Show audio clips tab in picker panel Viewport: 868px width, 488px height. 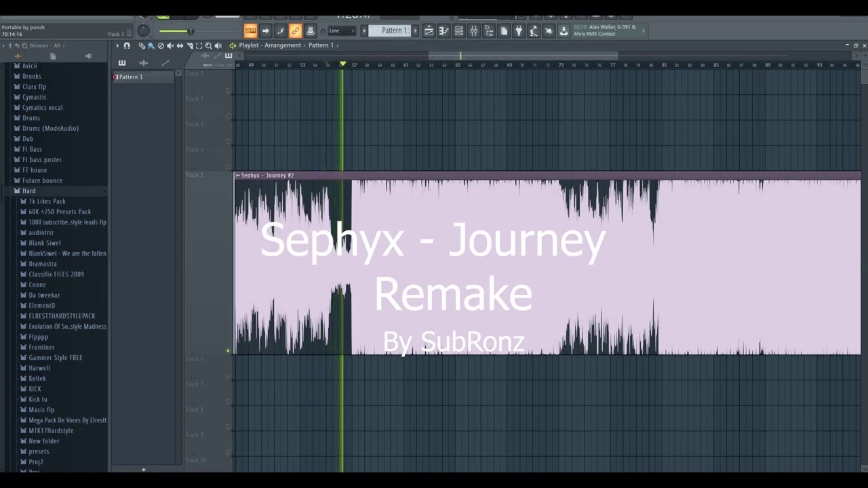144,63
